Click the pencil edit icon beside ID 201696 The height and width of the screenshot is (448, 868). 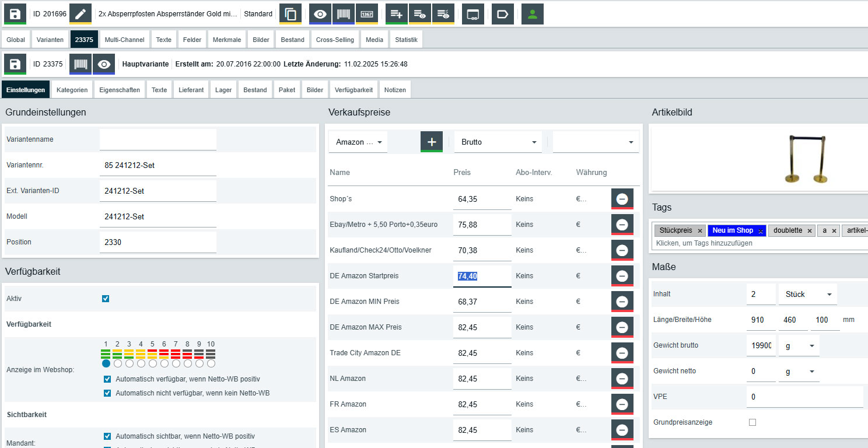pos(80,14)
